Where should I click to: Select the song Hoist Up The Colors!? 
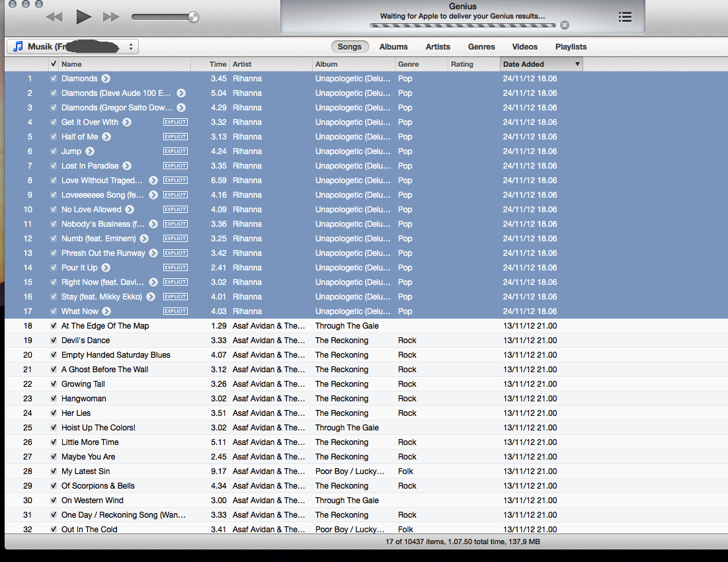(99, 427)
